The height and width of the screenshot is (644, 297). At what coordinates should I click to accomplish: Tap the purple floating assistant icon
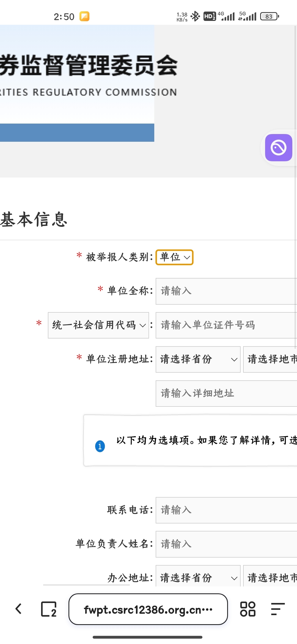pos(279,148)
